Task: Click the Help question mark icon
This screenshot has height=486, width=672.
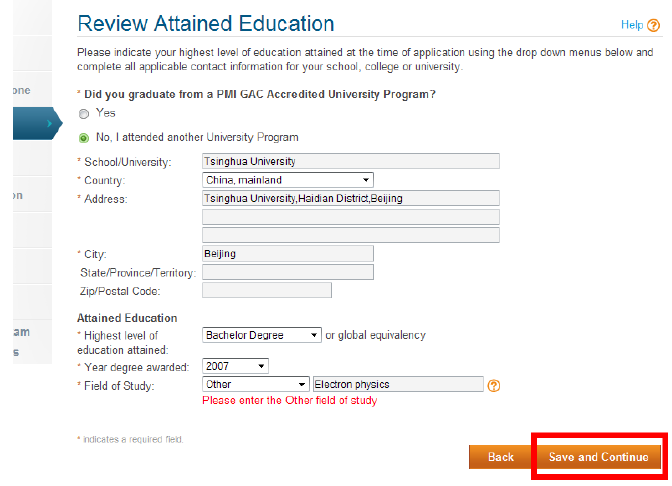Action: pyautogui.click(x=654, y=25)
